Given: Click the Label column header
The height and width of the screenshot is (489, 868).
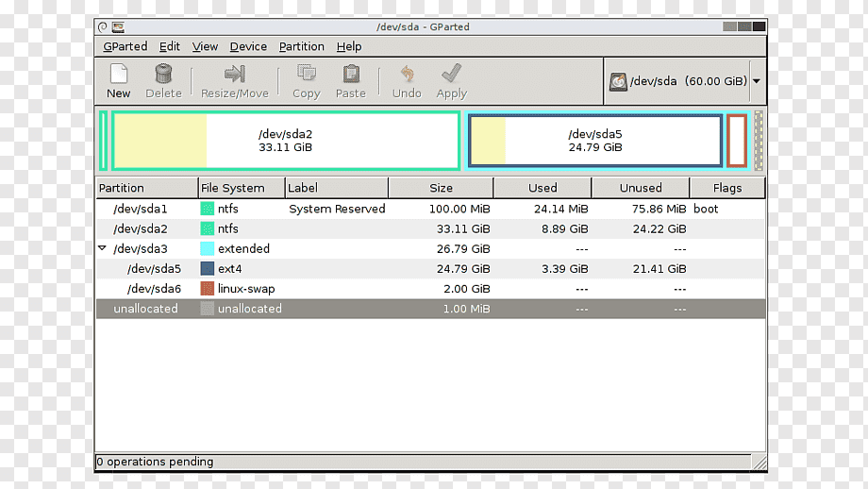Looking at the screenshot, I should (337, 188).
